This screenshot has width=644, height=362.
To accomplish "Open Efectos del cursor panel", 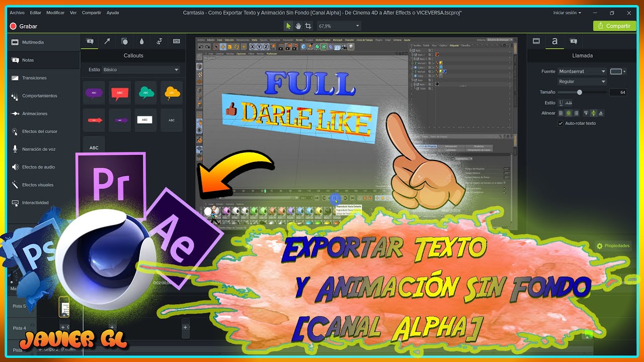I will 43,131.
